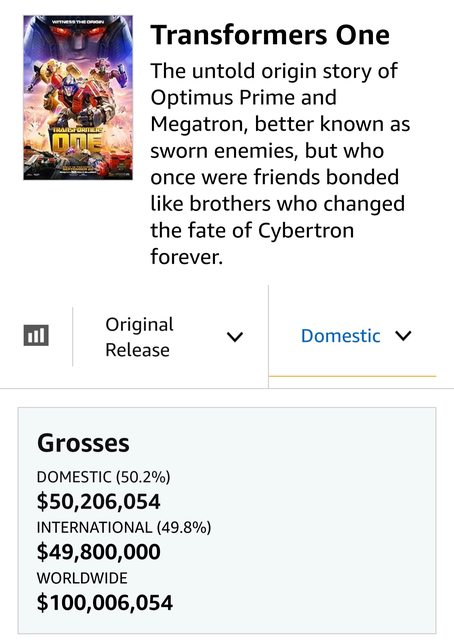Click the word Cybertron in synopsis

[x=306, y=230]
